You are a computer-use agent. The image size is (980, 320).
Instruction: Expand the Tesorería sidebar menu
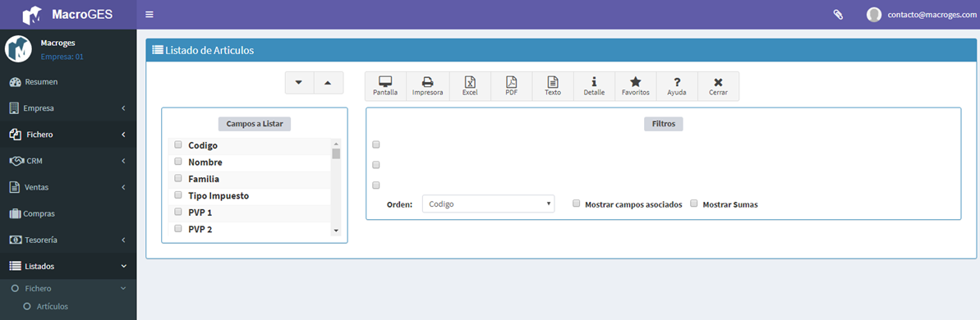pos(68,240)
